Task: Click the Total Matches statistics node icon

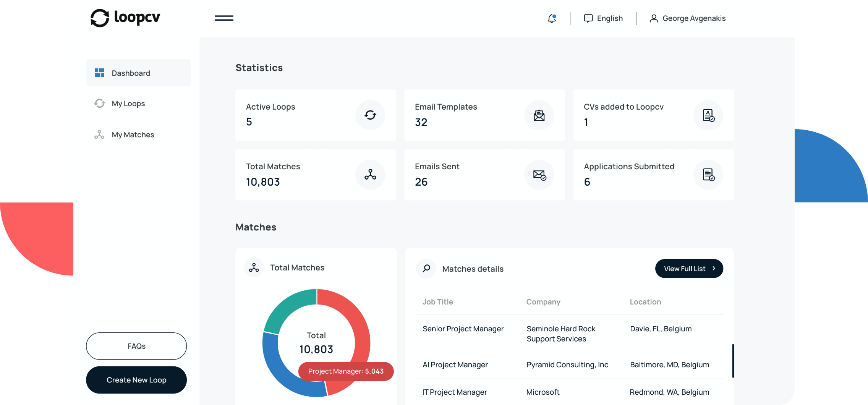Action: [370, 175]
